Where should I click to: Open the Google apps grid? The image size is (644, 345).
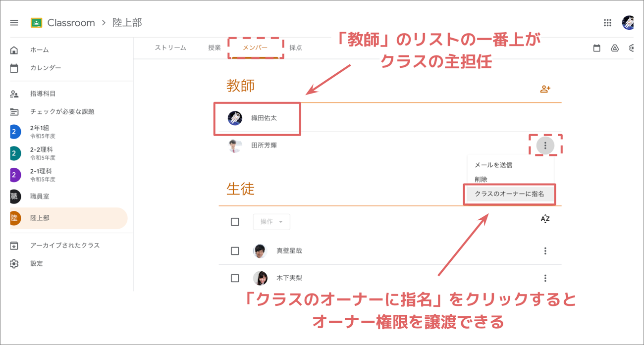(x=607, y=23)
